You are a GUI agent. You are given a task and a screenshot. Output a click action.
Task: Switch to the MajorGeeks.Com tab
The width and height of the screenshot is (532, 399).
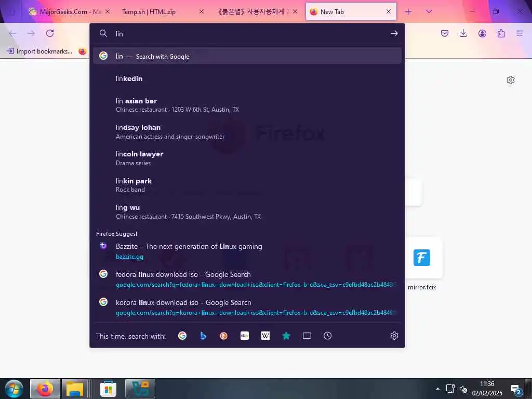tap(65, 11)
